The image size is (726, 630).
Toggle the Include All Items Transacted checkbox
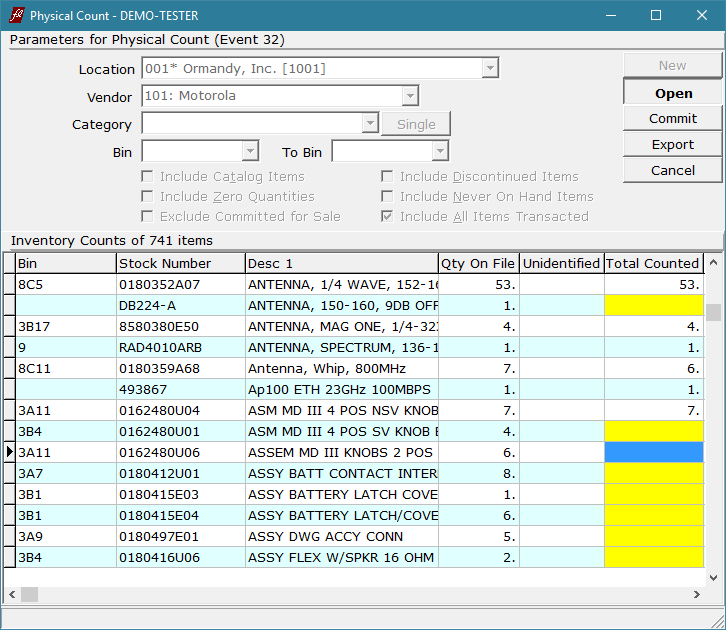tap(387, 217)
